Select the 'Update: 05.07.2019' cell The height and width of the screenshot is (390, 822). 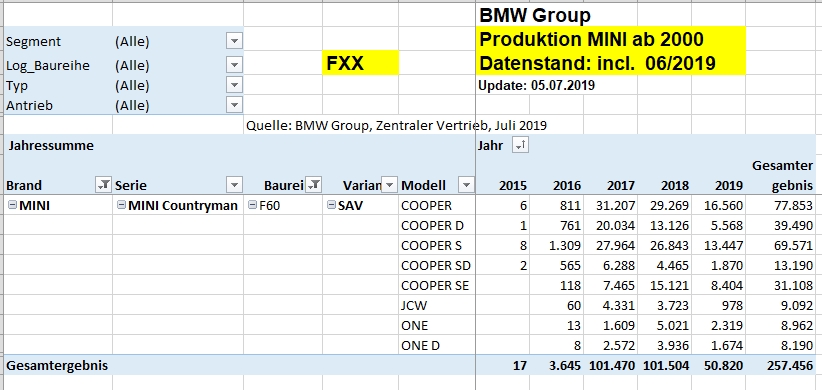tap(536, 85)
